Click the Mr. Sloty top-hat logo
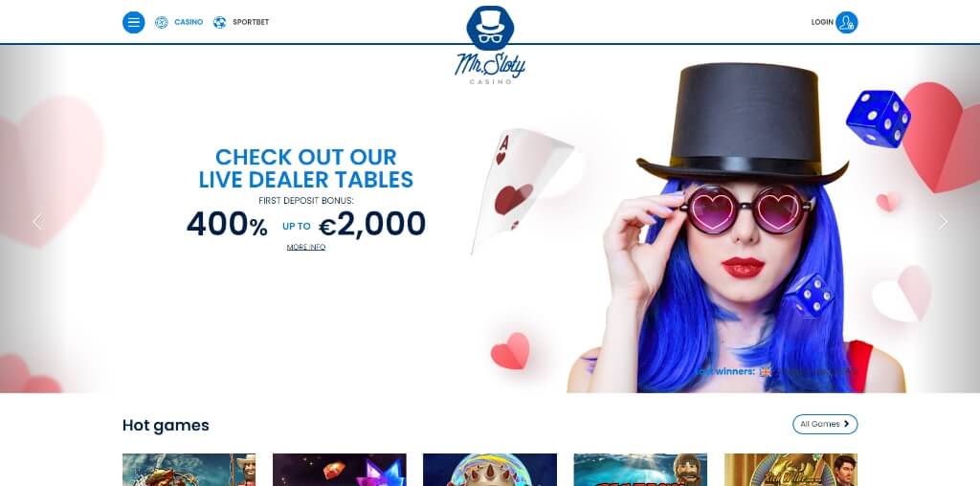The image size is (980, 486). 490,45
